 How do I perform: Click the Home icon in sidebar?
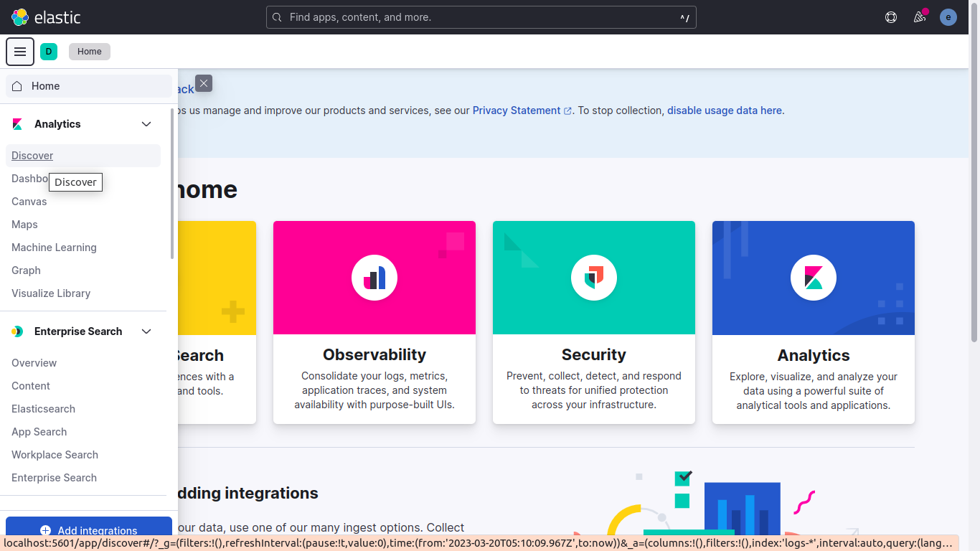pos(17,86)
